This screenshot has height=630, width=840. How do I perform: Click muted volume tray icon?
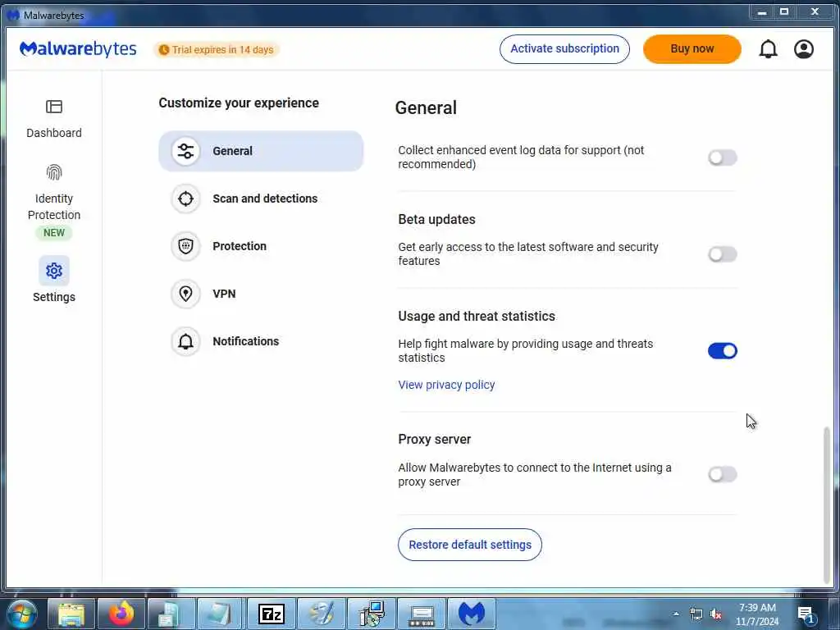pyautogui.click(x=715, y=614)
